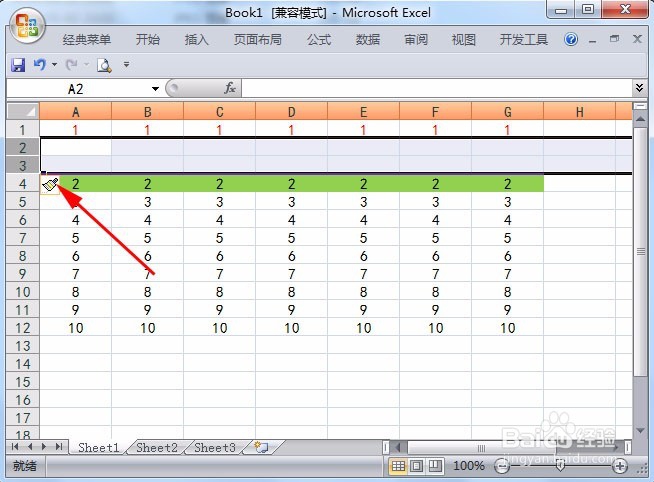Click the 100% zoom level
This screenshot has width=654, height=482.
pos(468,466)
